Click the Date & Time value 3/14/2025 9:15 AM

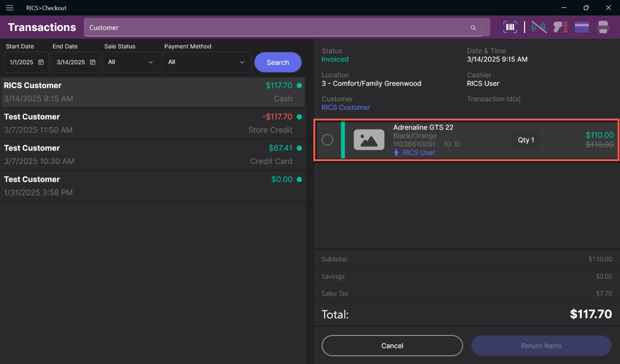click(497, 59)
